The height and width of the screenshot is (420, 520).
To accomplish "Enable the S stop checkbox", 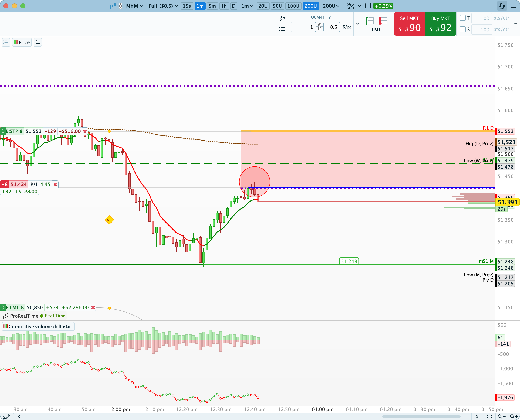I will [462, 29].
